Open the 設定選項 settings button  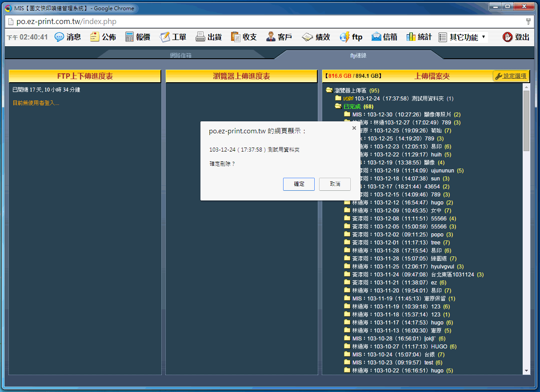coord(511,76)
